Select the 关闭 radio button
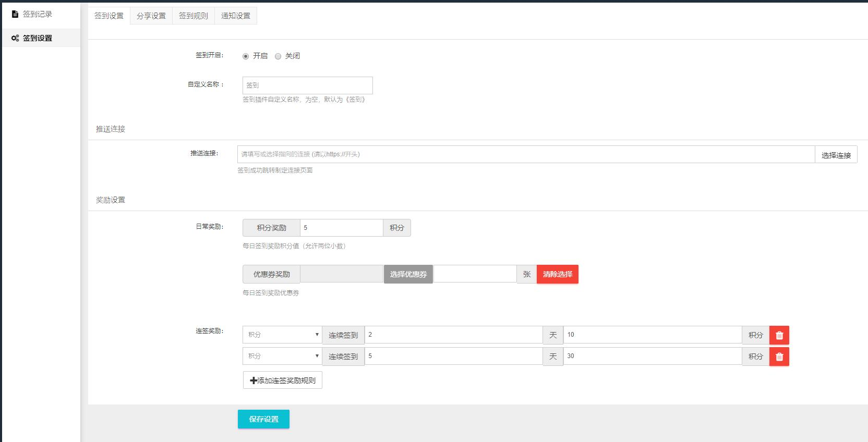This screenshot has width=868, height=442. point(278,56)
